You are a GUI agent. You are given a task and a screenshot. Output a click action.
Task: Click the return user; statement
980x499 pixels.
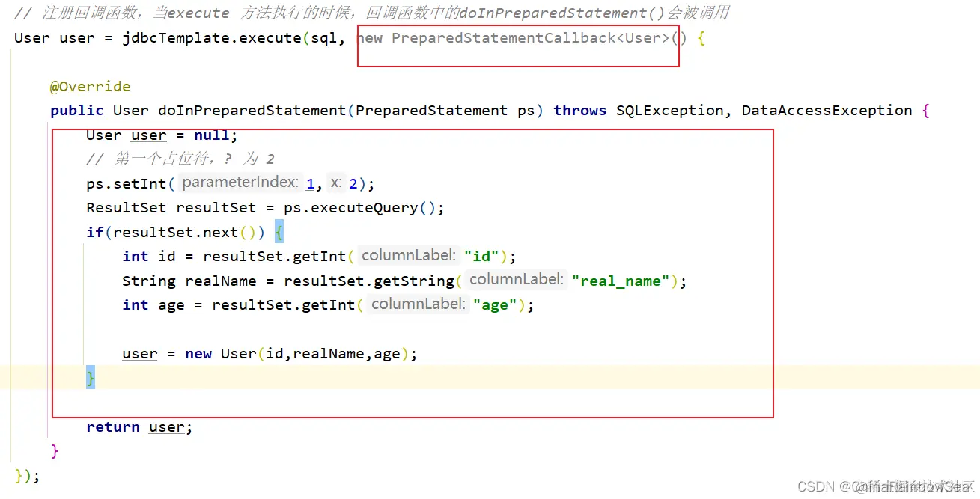(139, 427)
